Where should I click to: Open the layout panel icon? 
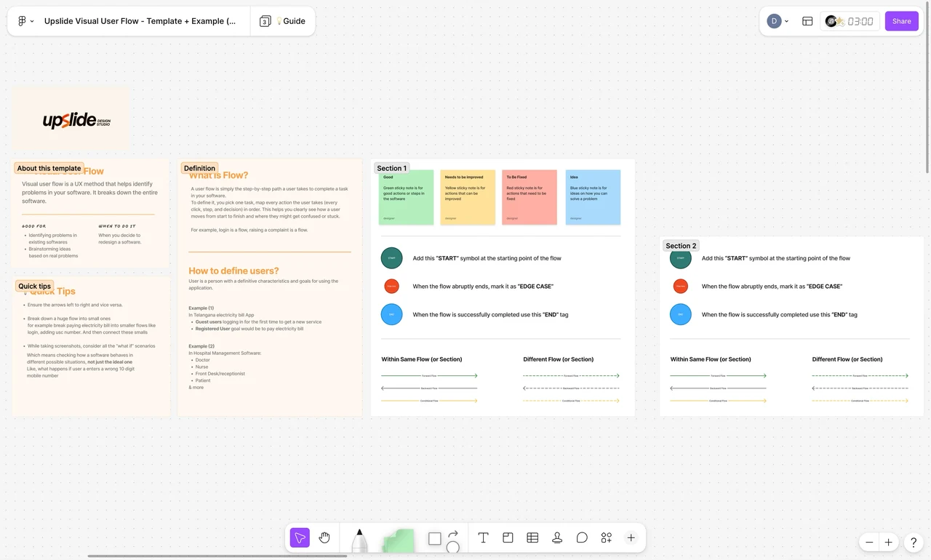tap(807, 21)
